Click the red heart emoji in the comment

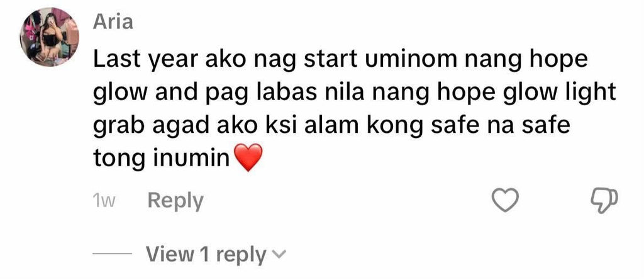tap(247, 157)
